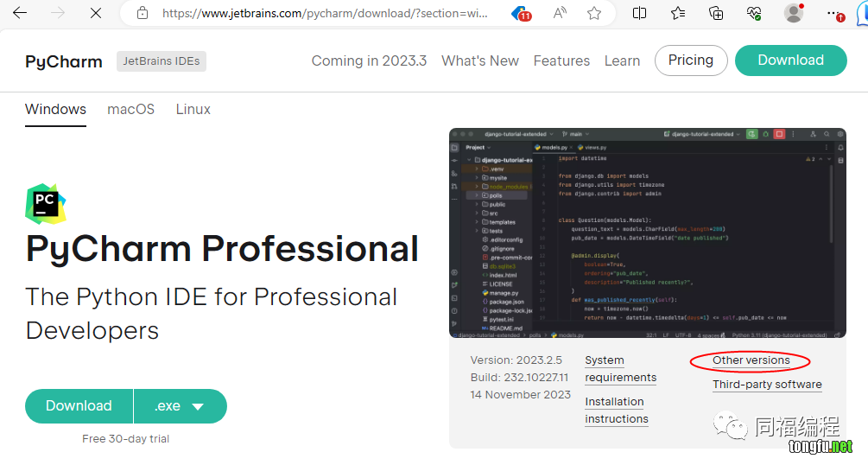The image size is (868, 465).
Task: Add page to favorites with star icon
Action: point(594,13)
